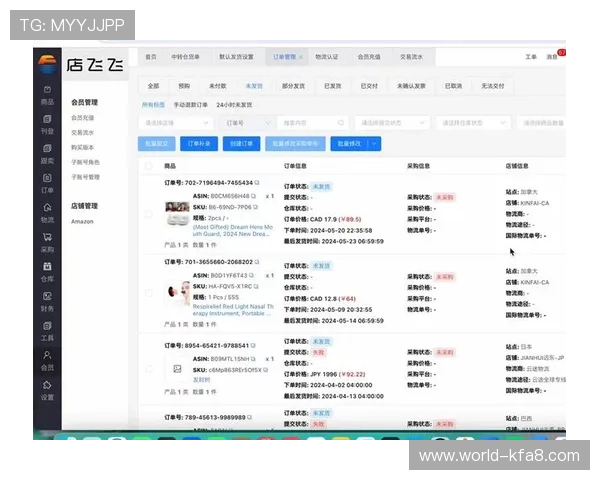Copy order number 702-7196494-7455434
600x480 pixels.
coord(257,183)
